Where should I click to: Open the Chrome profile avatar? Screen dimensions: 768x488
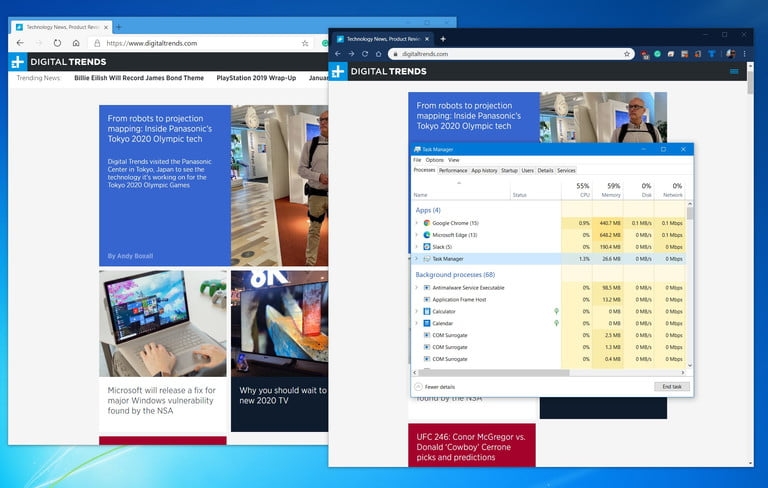click(x=730, y=54)
